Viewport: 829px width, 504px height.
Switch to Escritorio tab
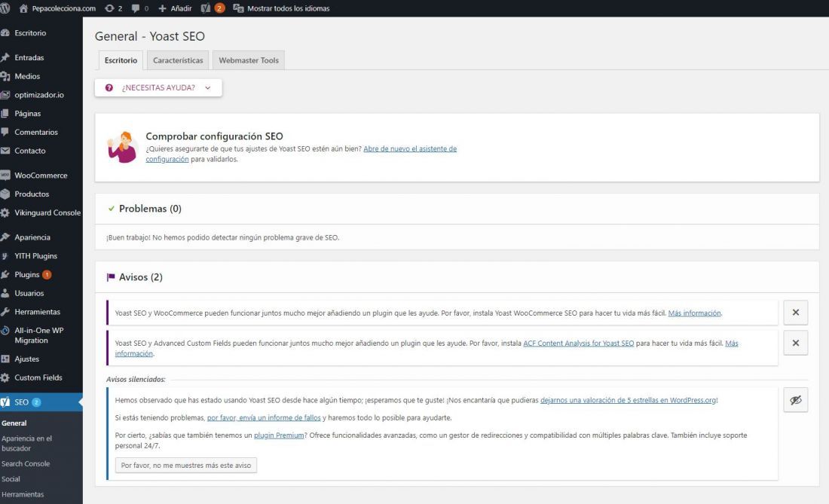(x=121, y=60)
